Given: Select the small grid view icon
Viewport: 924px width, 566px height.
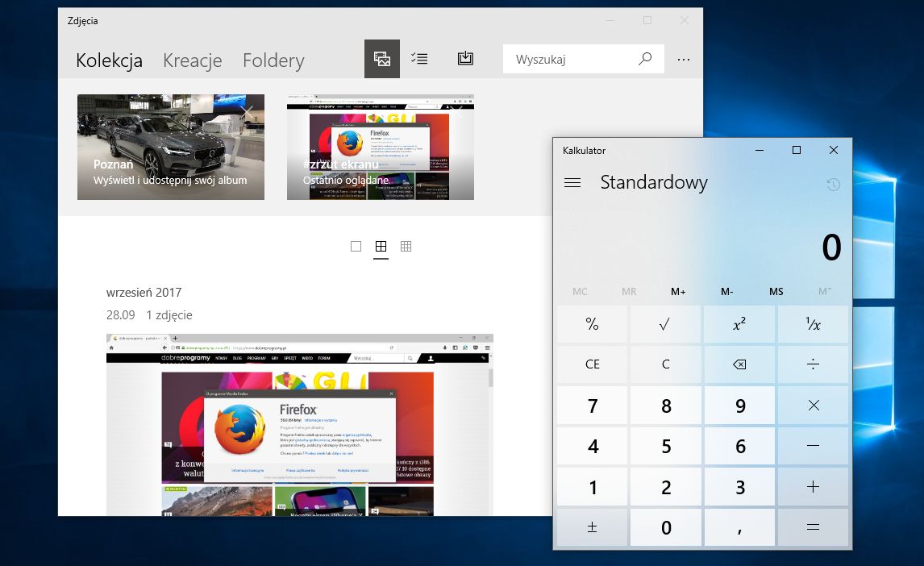Looking at the screenshot, I should click(406, 246).
